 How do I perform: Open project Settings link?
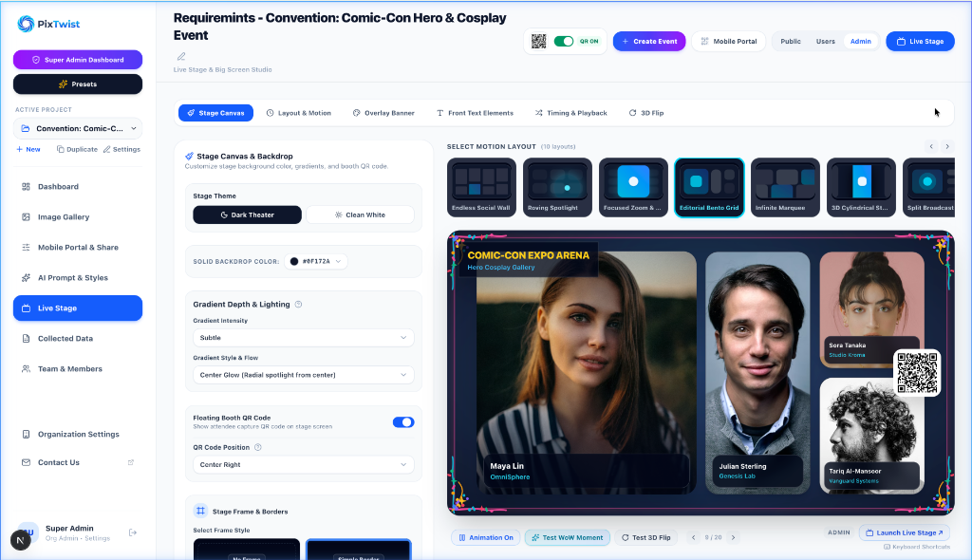tap(121, 149)
